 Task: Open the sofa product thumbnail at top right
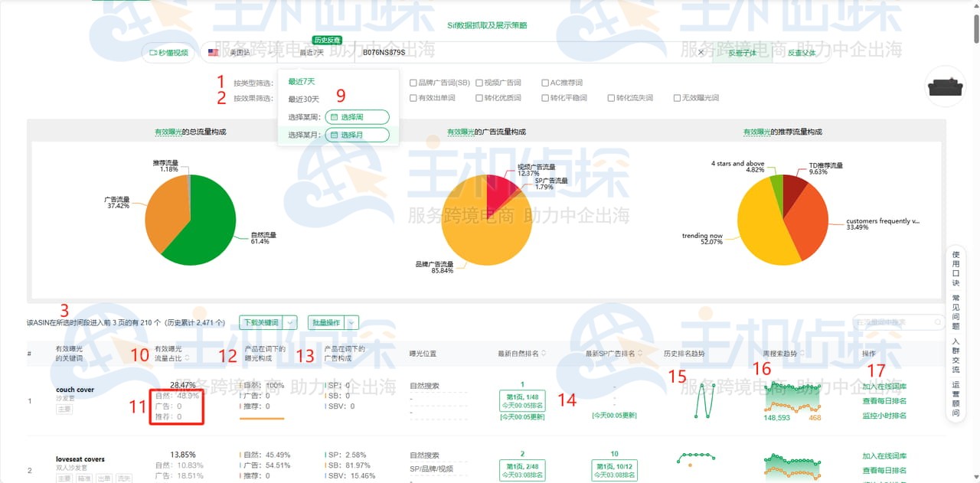coord(946,86)
